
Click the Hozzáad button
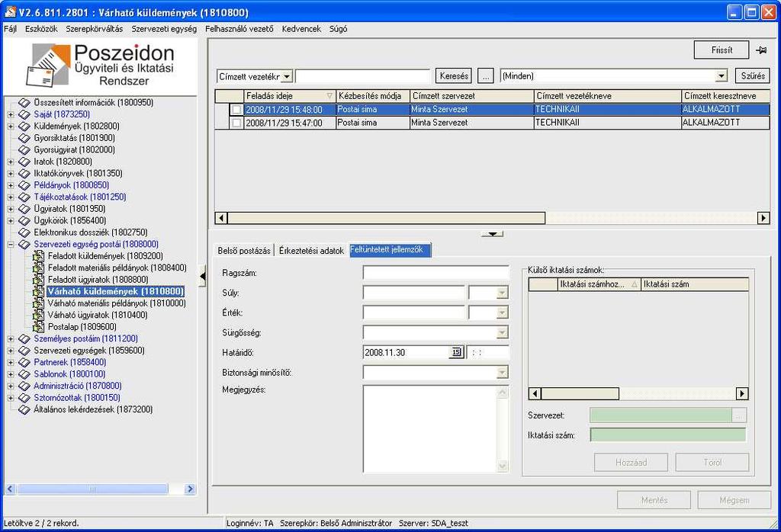[631, 463]
